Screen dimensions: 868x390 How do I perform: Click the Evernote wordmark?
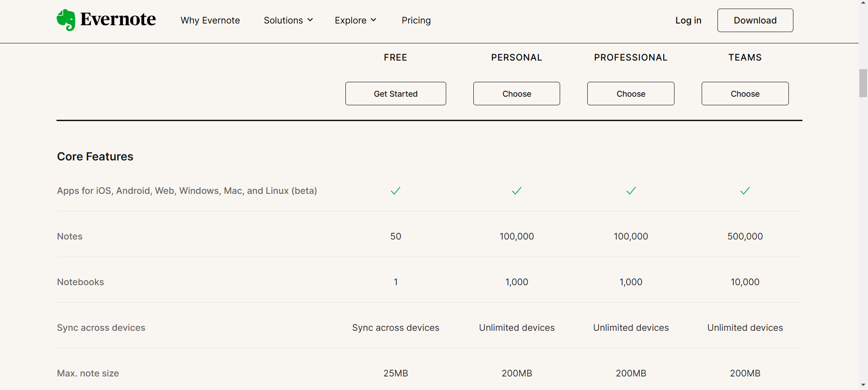coord(118,19)
